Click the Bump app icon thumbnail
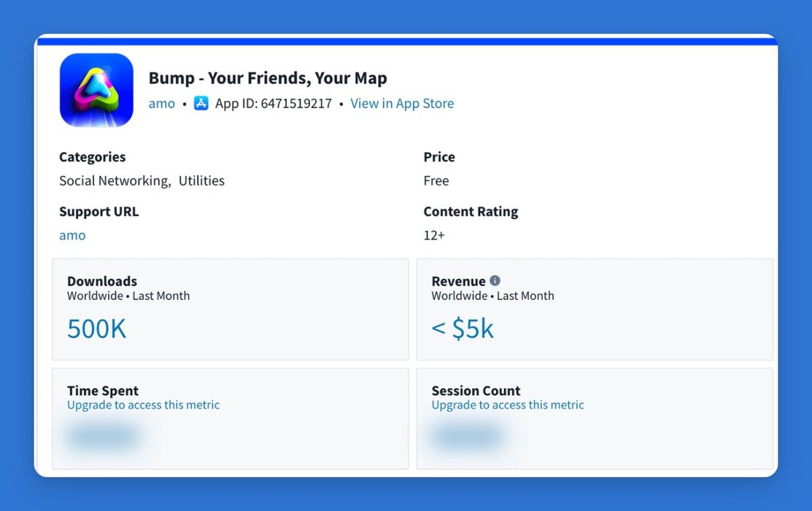The width and height of the screenshot is (812, 511). 96,90
